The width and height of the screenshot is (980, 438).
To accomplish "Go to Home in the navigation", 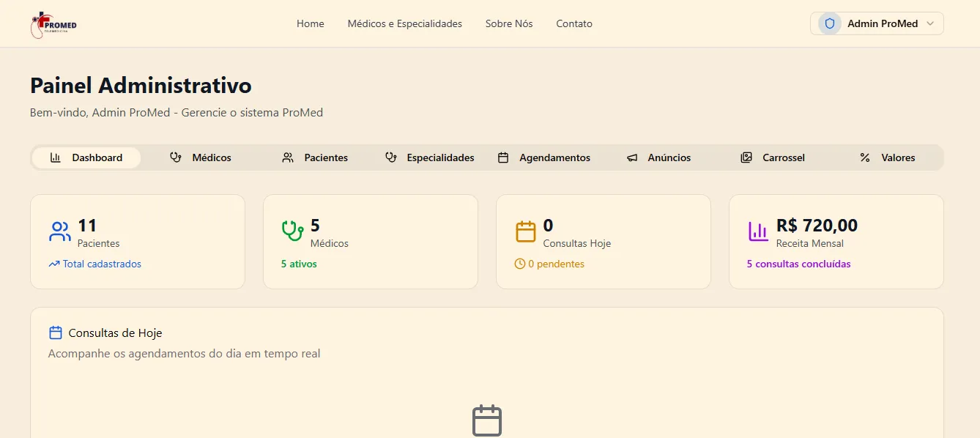I will 311,23.
